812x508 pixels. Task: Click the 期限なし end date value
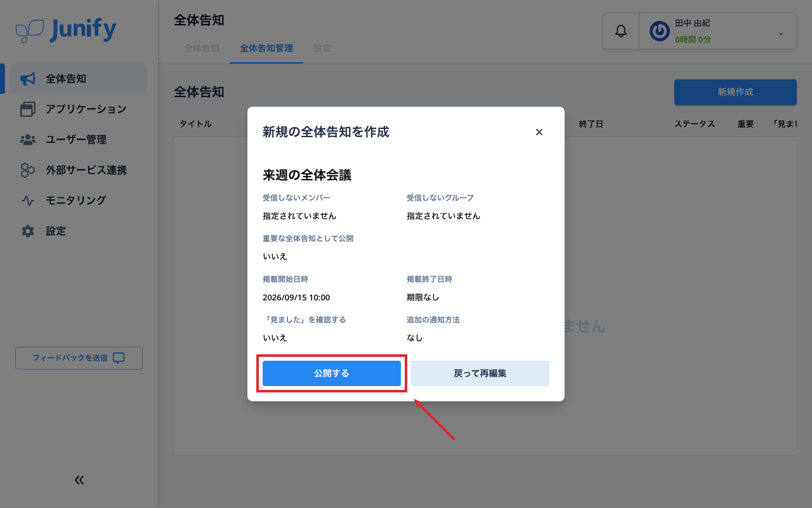[423, 297]
